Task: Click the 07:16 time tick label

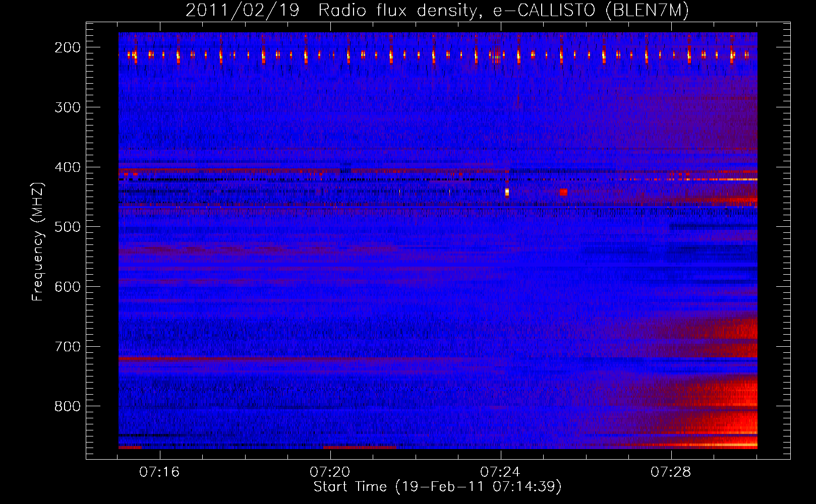Action: pyautogui.click(x=159, y=472)
